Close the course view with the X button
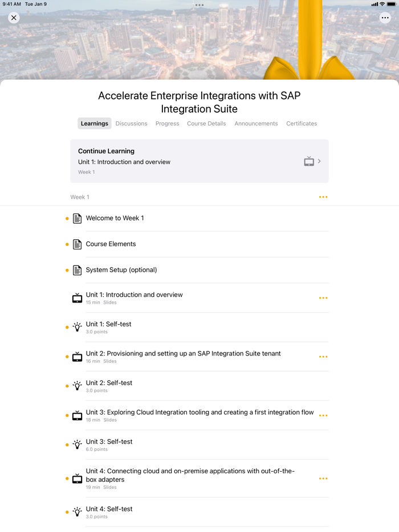The width and height of the screenshot is (399, 532). pos(14,18)
